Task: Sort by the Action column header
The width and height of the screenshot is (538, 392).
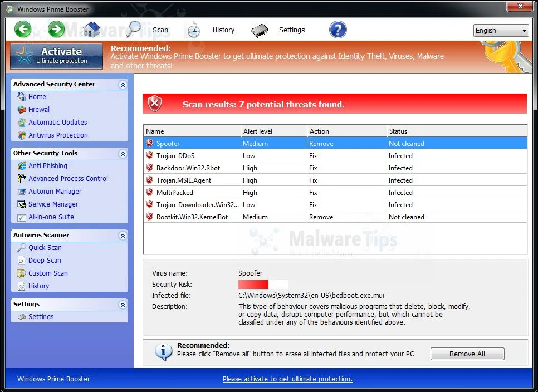Action: click(347, 131)
